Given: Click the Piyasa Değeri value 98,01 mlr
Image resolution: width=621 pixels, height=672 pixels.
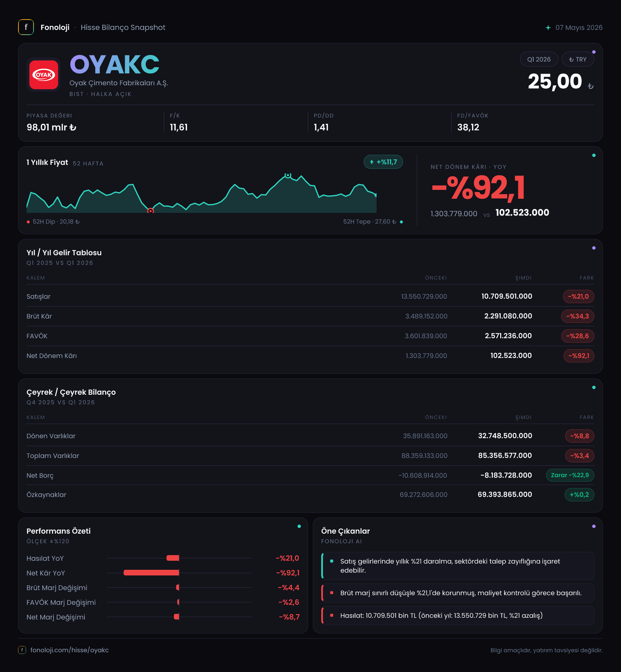Looking at the screenshot, I should point(51,127).
